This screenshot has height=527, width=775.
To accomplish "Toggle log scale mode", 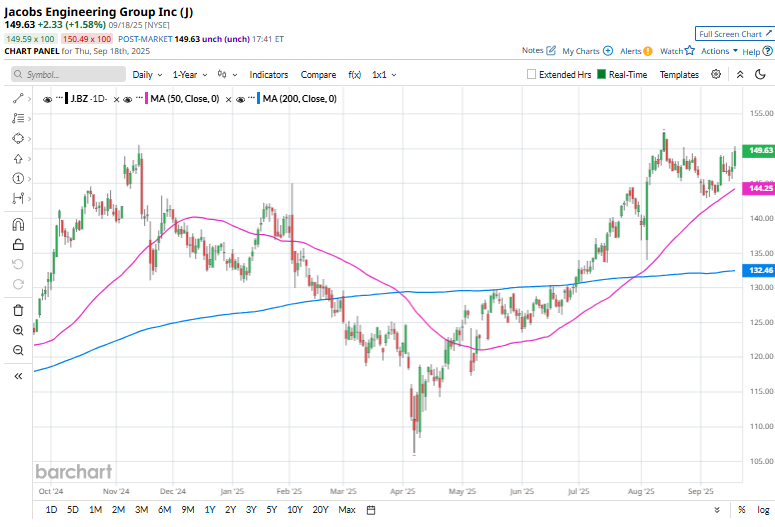I will click(764, 510).
